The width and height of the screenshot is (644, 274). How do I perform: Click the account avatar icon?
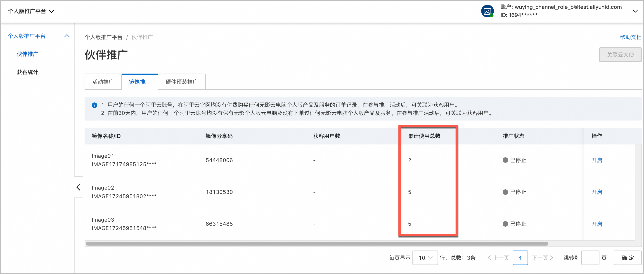point(487,11)
